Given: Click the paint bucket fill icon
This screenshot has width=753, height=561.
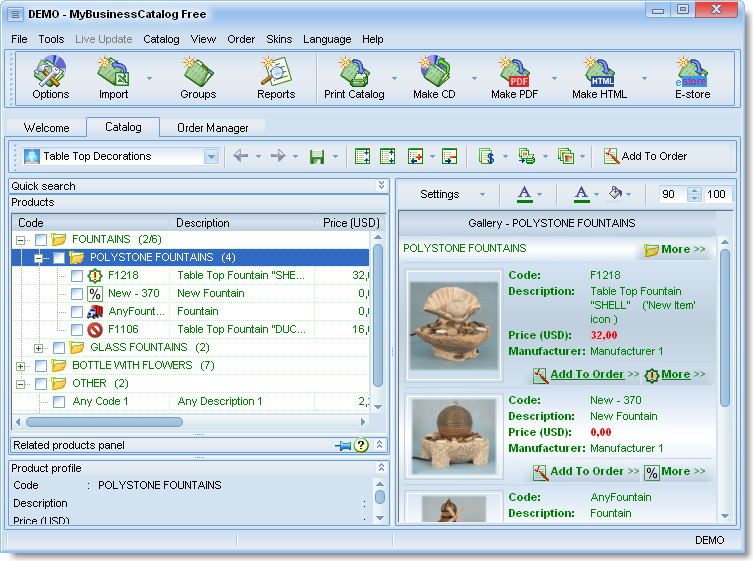Looking at the screenshot, I should coord(615,194).
